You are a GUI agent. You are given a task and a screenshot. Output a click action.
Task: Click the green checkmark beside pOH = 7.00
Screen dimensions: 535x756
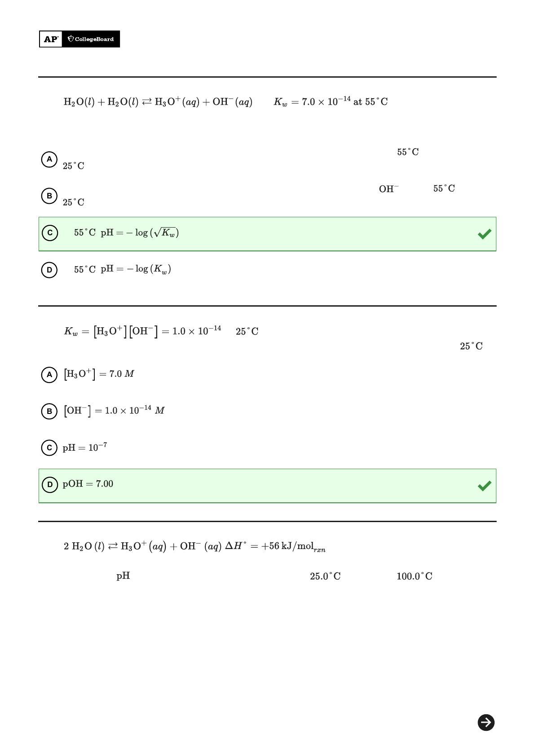(x=484, y=486)
